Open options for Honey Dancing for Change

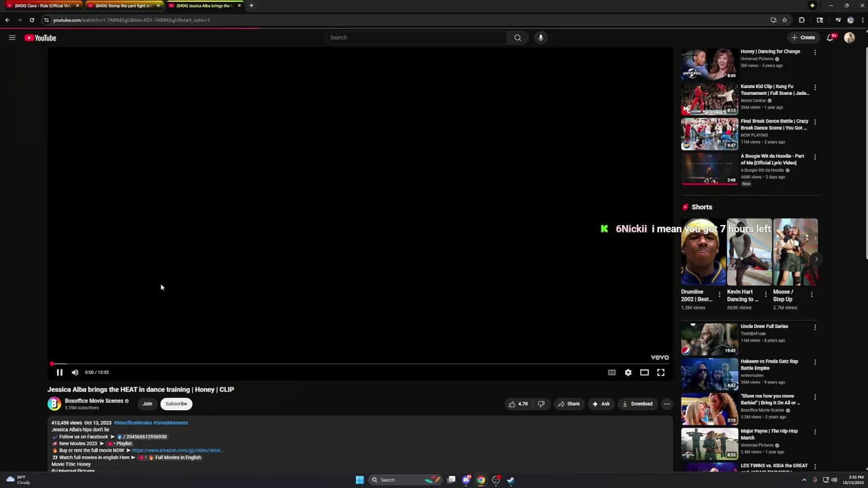coord(815,52)
